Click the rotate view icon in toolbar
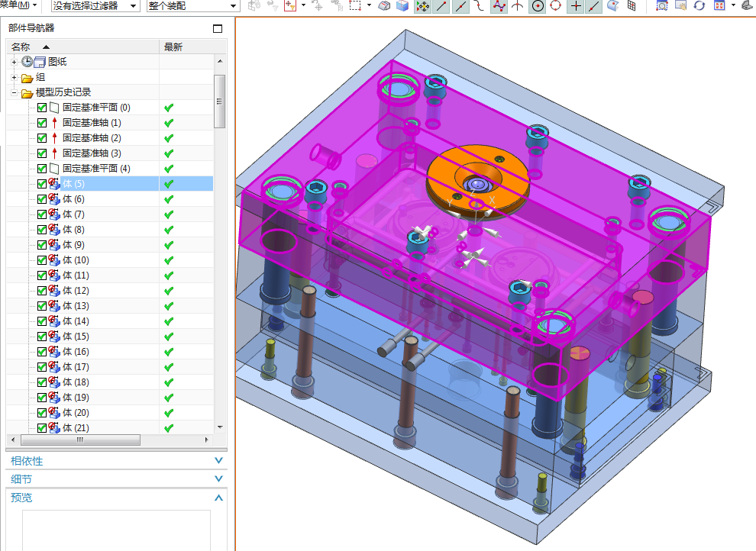The height and width of the screenshot is (551, 756). click(699, 6)
